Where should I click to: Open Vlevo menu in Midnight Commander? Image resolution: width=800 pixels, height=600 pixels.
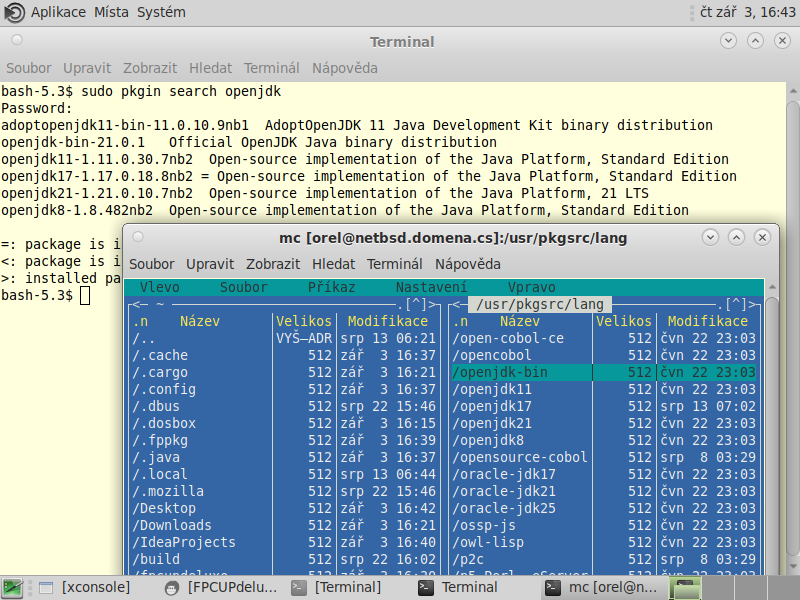(160, 287)
